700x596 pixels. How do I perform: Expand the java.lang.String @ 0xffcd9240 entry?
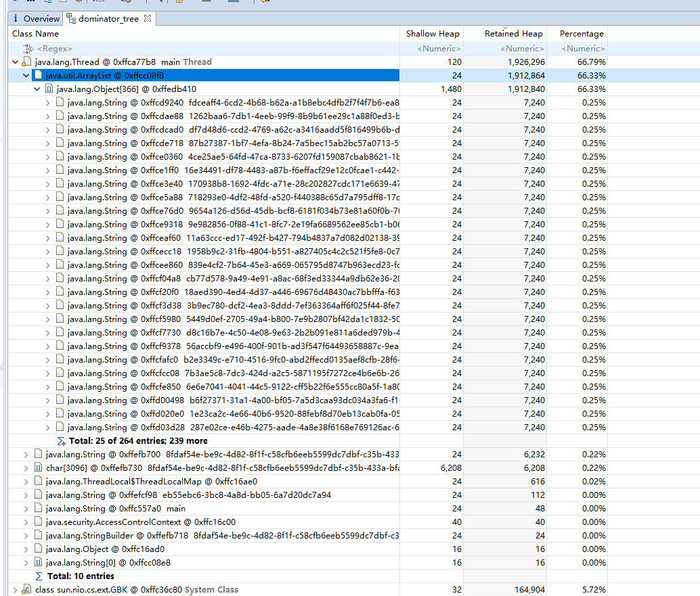tap(48, 102)
